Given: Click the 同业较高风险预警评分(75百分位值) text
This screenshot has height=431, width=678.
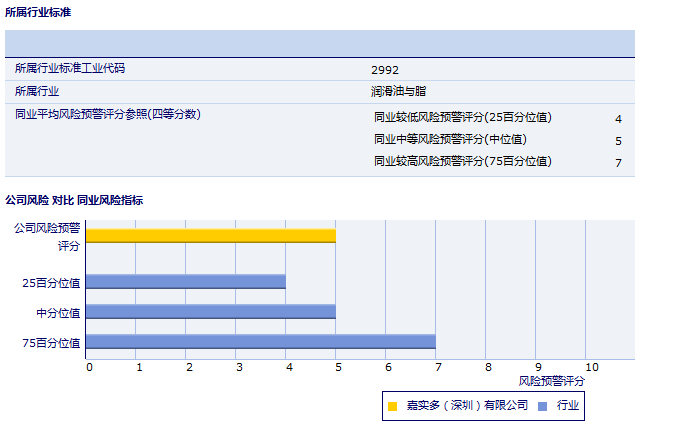Looking at the screenshot, I should tap(462, 161).
